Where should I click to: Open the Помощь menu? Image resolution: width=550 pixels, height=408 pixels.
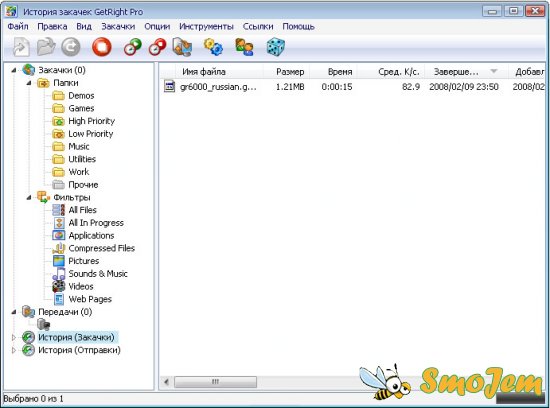tap(299, 26)
